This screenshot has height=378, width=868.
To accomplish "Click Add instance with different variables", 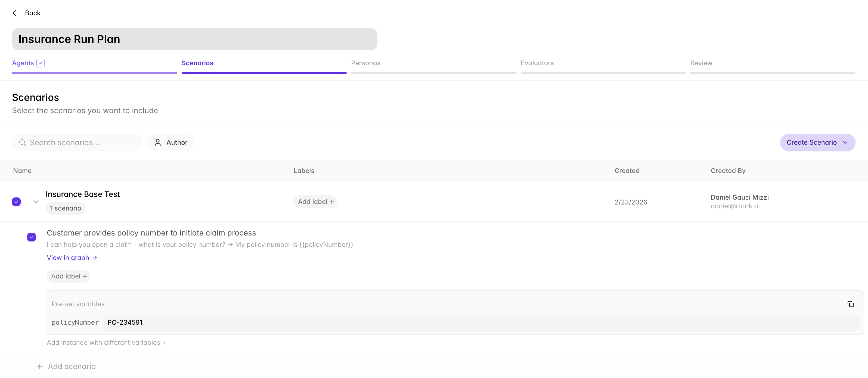I will coord(106,343).
